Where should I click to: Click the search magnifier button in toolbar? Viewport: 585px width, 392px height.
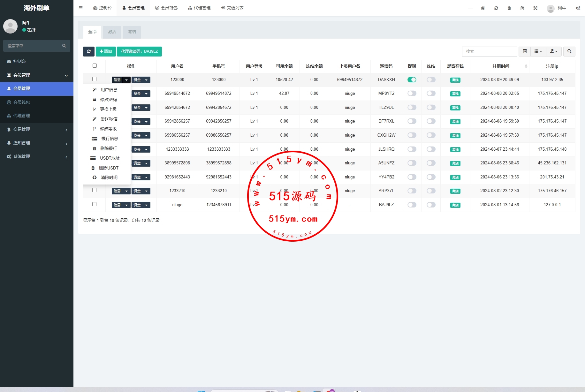coord(569,51)
